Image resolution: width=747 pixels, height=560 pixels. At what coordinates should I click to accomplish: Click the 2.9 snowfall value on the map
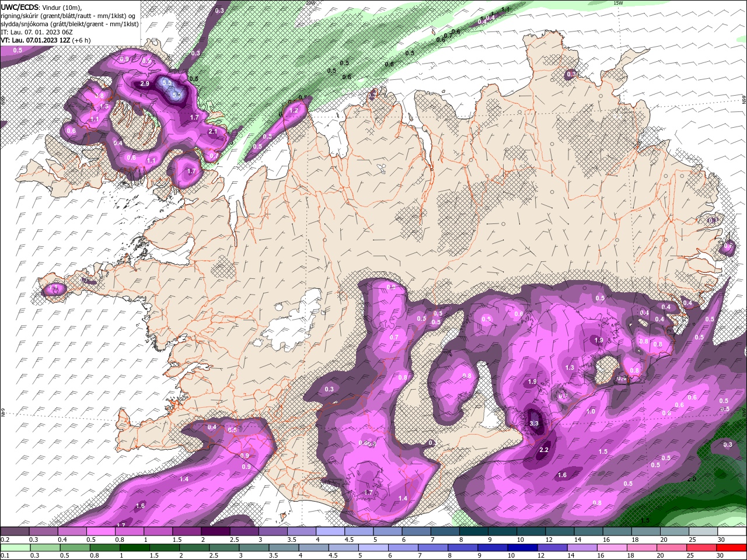coord(145,84)
